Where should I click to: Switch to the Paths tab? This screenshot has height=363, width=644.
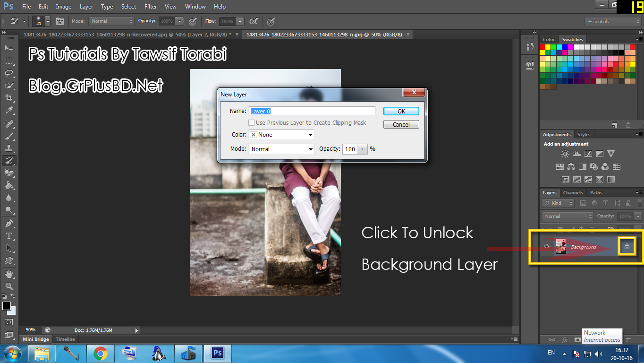point(596,193)
